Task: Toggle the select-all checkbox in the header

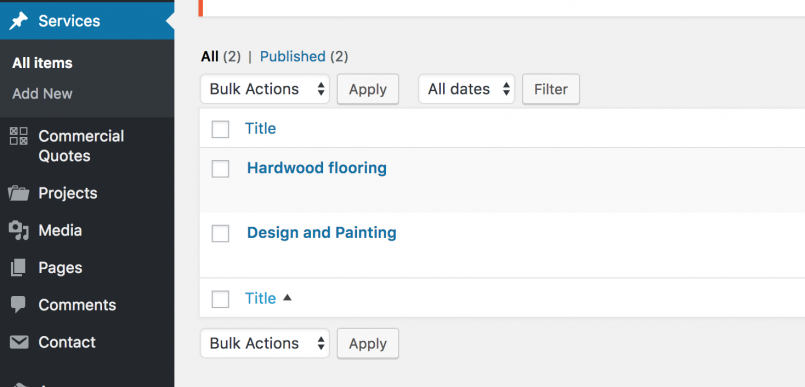Action: pyautogui.click(x=220, y=129)
